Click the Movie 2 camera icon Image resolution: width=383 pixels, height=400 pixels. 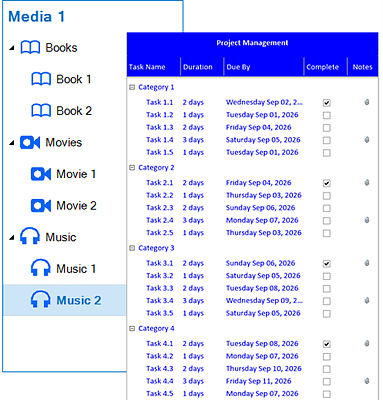41,206
